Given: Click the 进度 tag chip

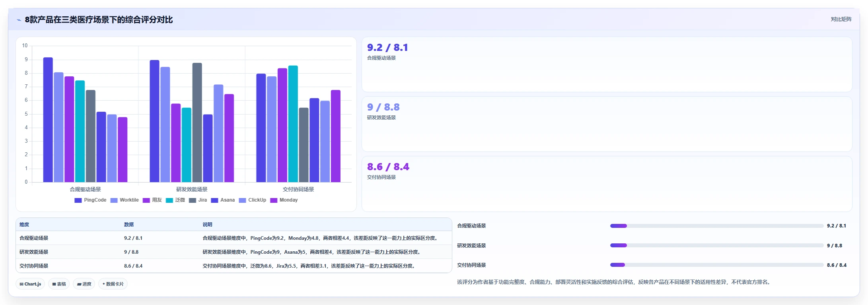Looking at the screenshot, I should 84,284.
